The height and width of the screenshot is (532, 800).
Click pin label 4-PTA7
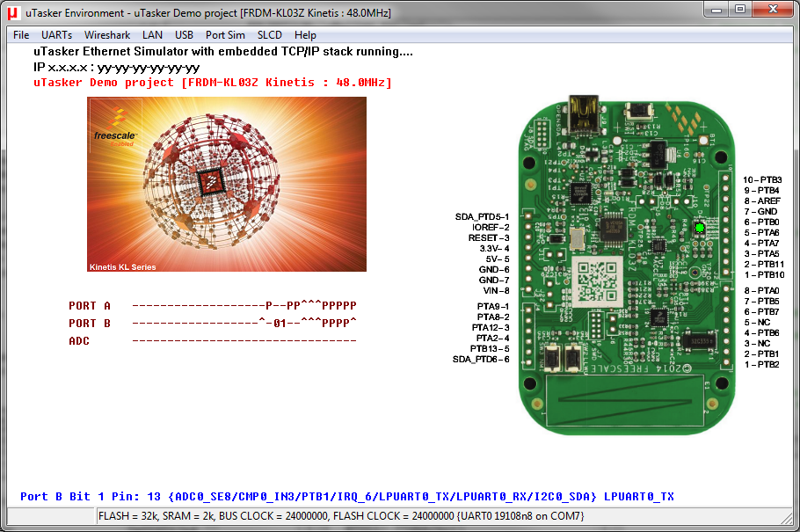coord(761,243)
